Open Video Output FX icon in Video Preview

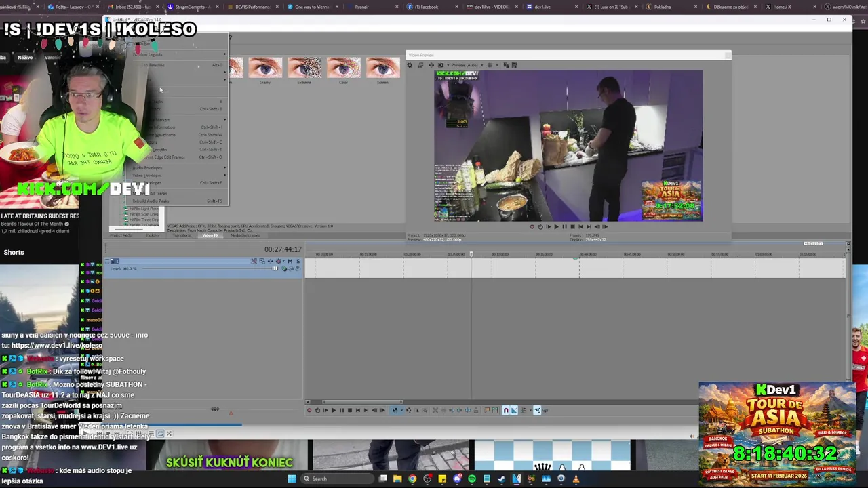[x=431, y=65]
